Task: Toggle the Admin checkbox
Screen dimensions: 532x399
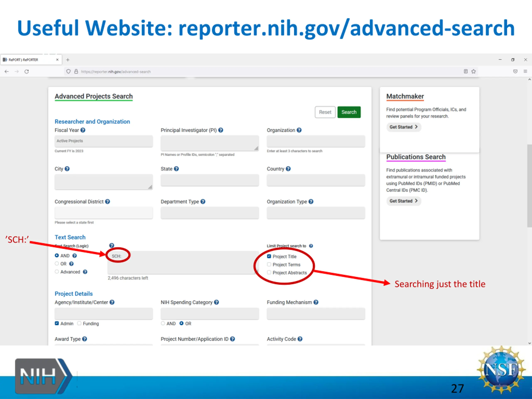Action: pos(57,323)
